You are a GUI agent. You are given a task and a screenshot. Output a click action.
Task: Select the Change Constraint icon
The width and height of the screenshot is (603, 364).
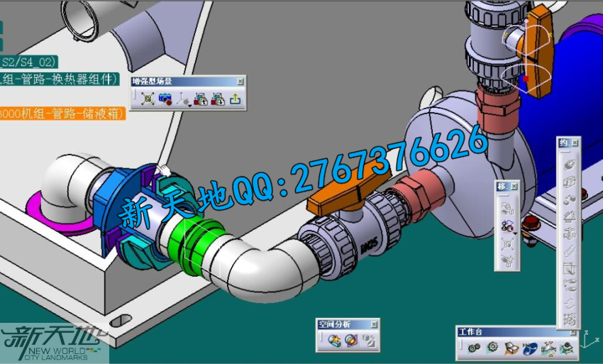coord(569,303)
